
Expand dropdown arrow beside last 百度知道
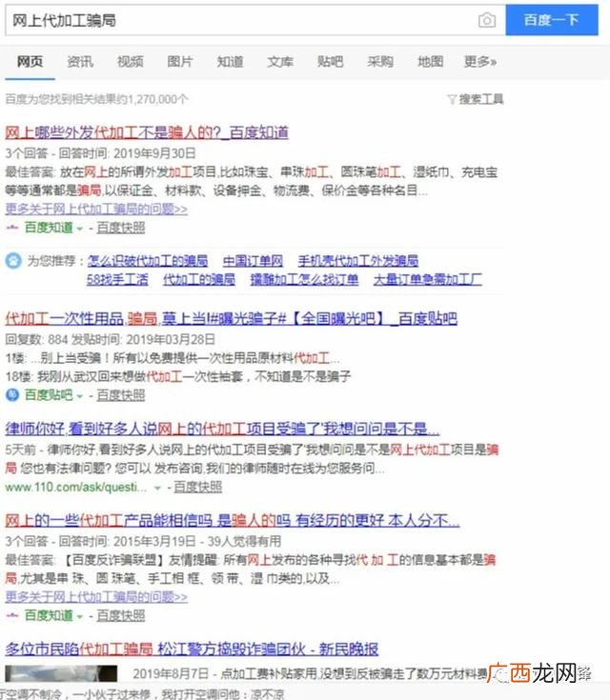[x=80, y=616]
